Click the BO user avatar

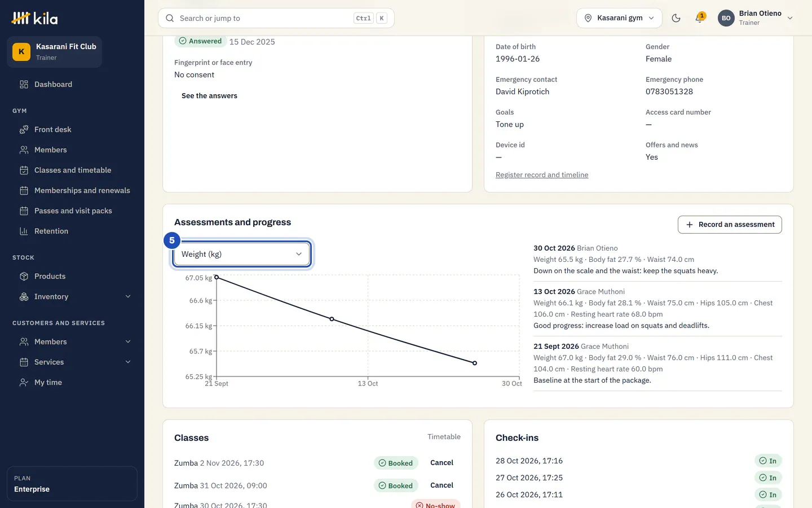[726, 18]
